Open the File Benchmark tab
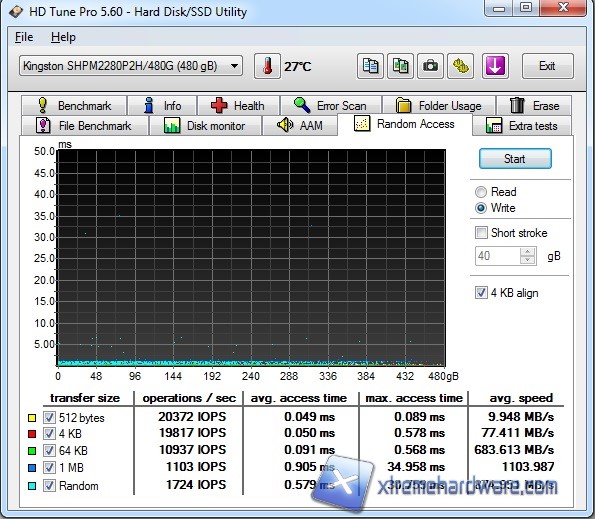595x519 pixels. 85,126
